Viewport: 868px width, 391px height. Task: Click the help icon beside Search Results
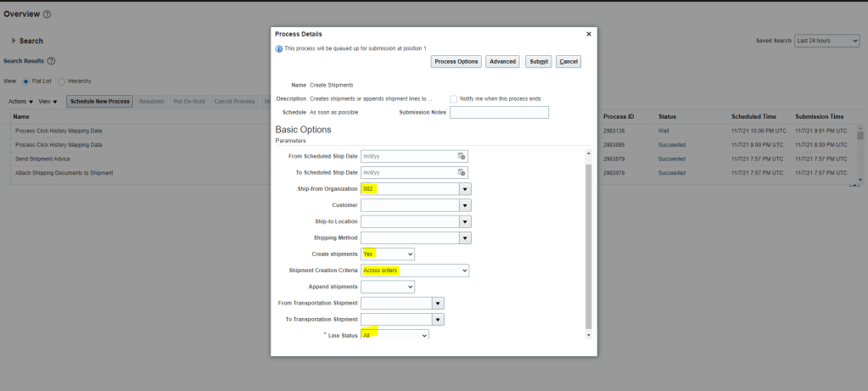(52, 61)
